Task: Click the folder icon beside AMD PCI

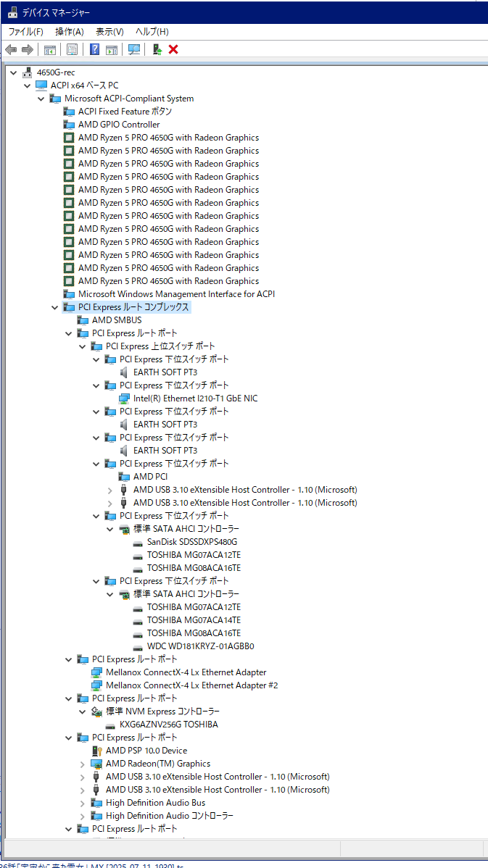Action: 124,477
